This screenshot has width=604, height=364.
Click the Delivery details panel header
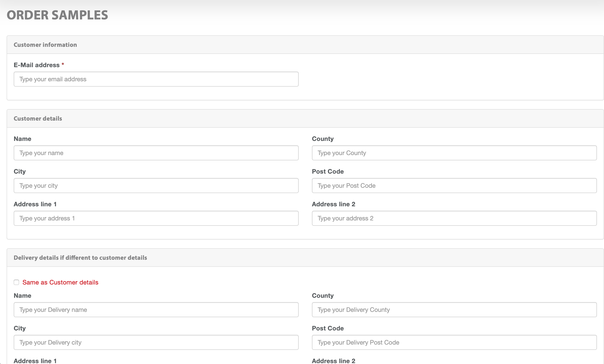[80, 258]
